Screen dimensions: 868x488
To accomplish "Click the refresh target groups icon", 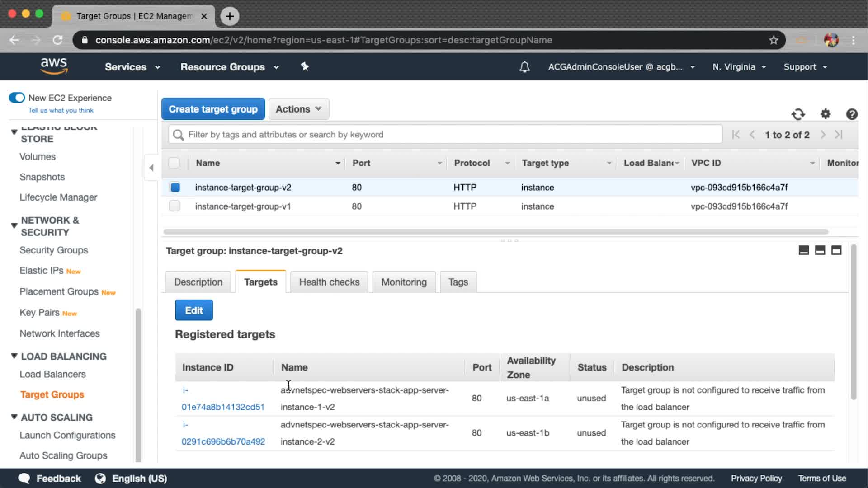I will [x=798, y=114].
